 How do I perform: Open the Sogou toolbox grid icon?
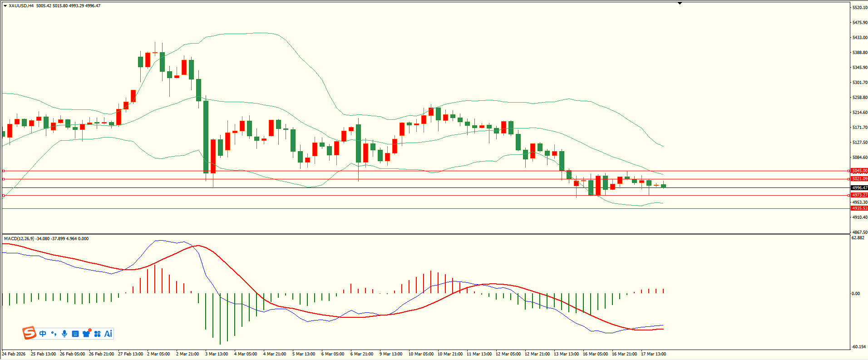click(97, 334)
